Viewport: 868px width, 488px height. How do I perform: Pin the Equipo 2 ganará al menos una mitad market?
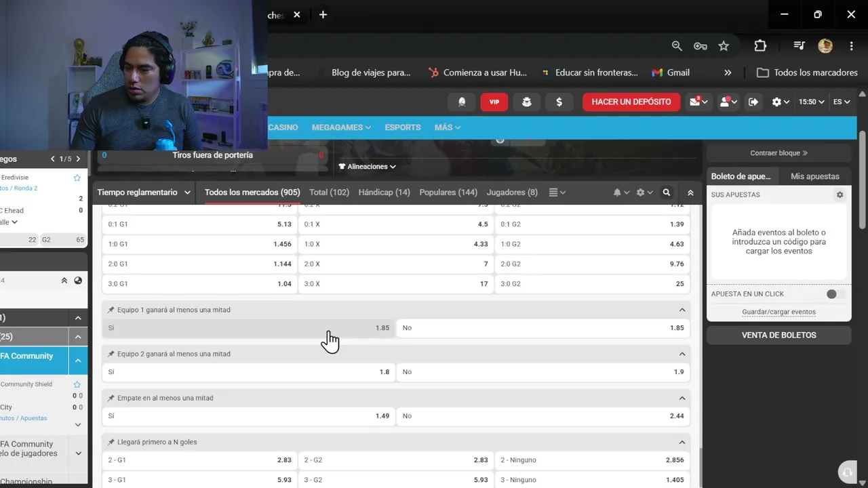point(111,354)
